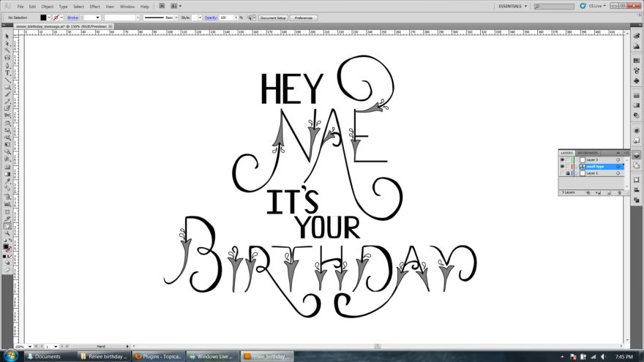
Task: Click target circle of Layer 1
Action: tap(618, 173)
